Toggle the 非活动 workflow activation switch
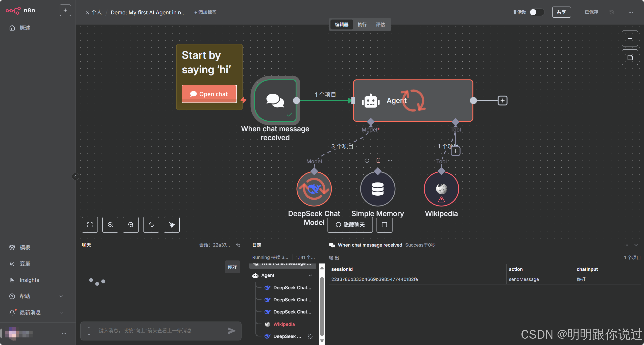 point(537,12)
